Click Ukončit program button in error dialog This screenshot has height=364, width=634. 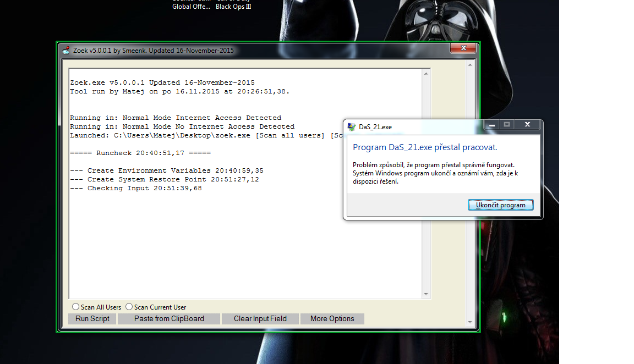pyautogui.click(x=501, y=205)
